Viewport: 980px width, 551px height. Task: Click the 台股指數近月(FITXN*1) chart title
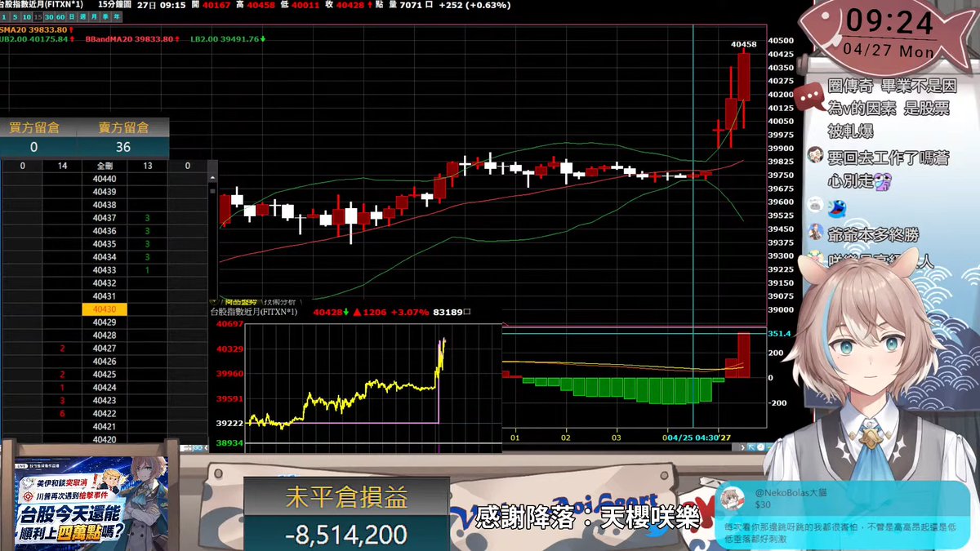(x=41, y=5)
